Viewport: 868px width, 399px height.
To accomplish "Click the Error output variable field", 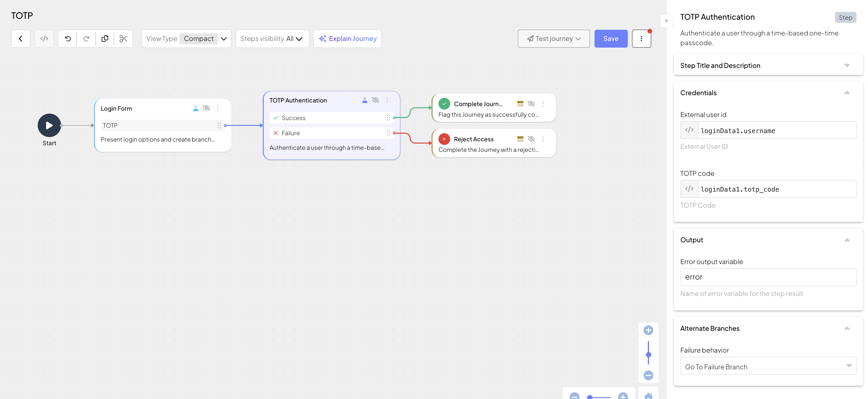I will coord(768,277).
